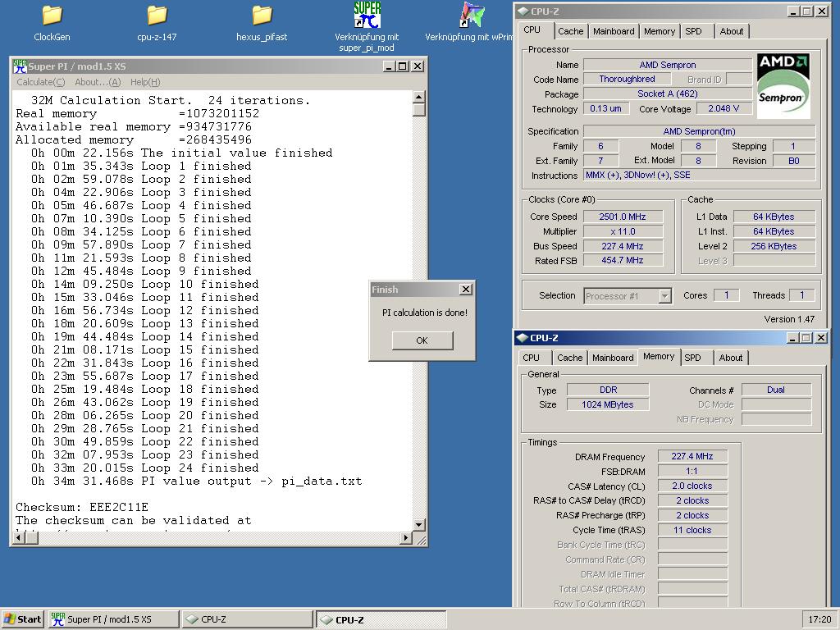Click the Multiplier x 11.0 value

tap(623, 231)
